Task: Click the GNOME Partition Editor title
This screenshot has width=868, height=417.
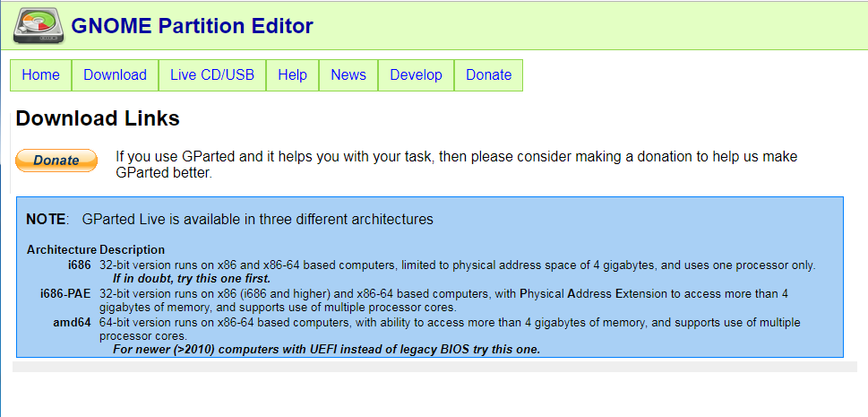Action: coord(192,25)
